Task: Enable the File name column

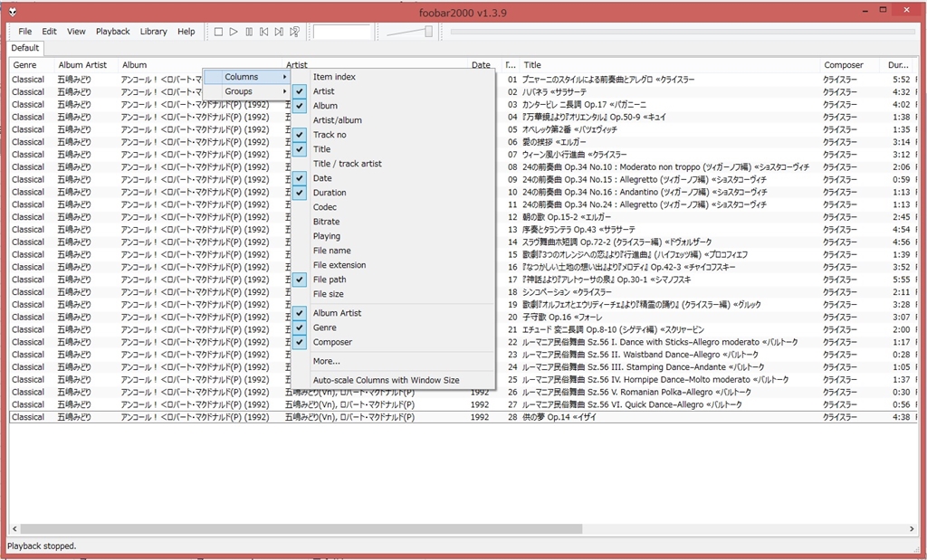Action: pyautogui.click(x=393, y=251)
